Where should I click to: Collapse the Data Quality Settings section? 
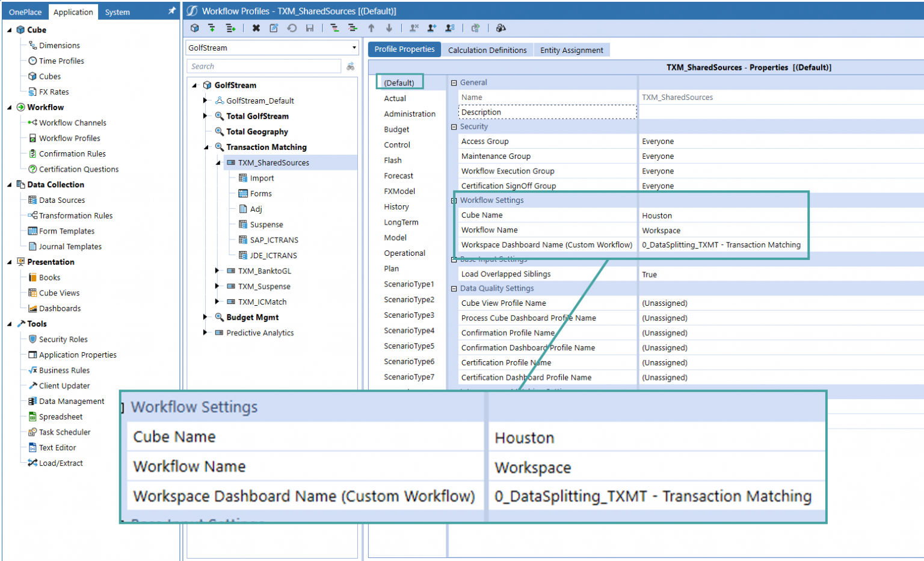[454, 289]
